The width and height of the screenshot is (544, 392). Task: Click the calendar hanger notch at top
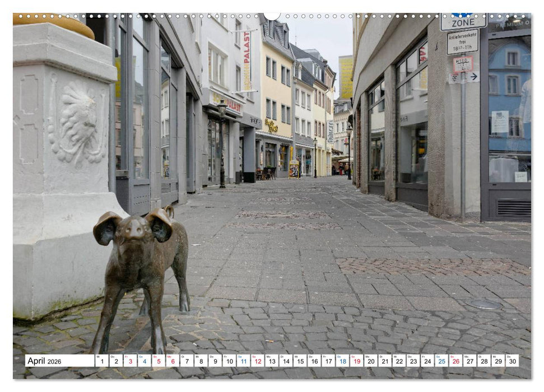[272, 16]
